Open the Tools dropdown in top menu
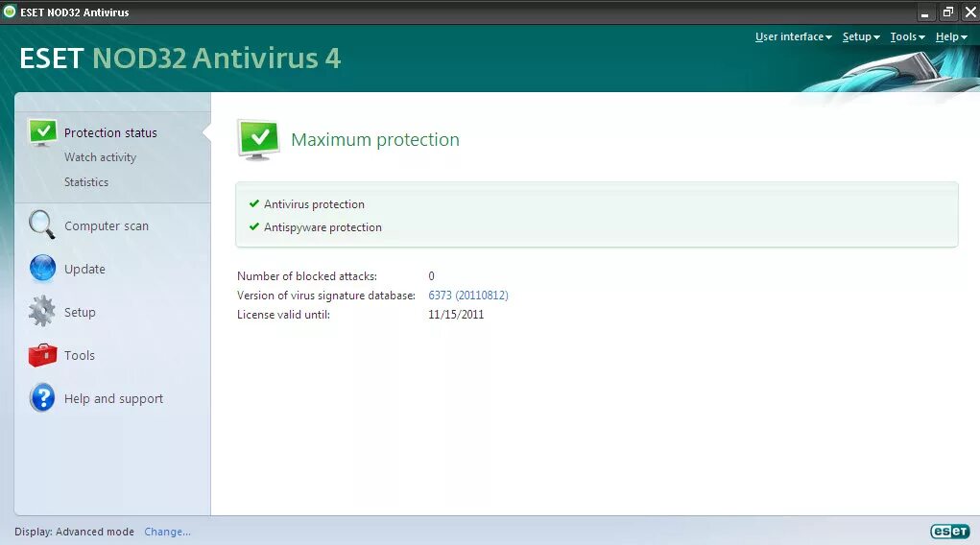This screenshot has height=545, width=980. [907, 36]
